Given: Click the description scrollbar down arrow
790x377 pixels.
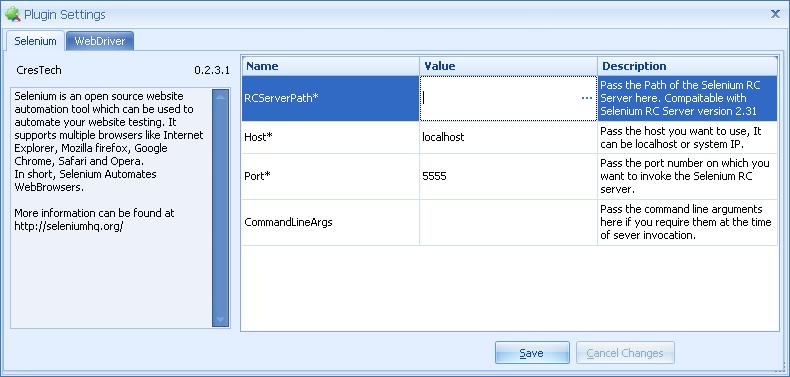Looking at the screenshot, I should pos(221,320).
